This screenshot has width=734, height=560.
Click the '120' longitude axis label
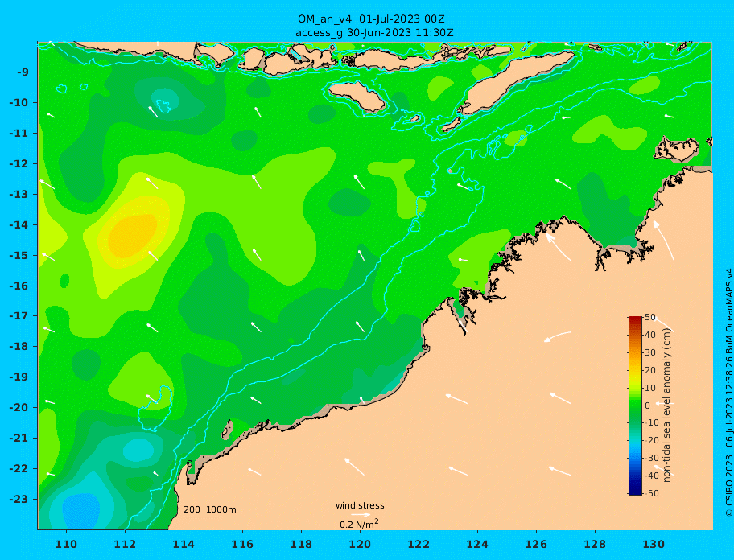360,544
